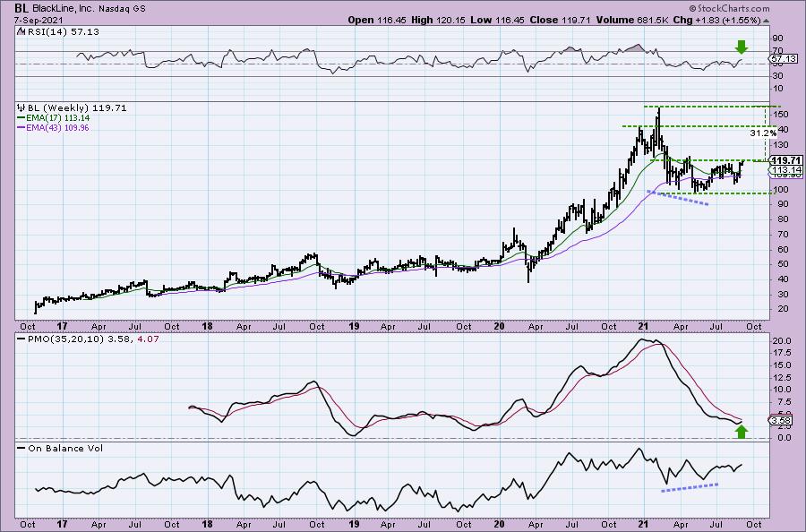Click the RSI(14) 57.13 legend label

pyautogui.click(x=62, y=32)
